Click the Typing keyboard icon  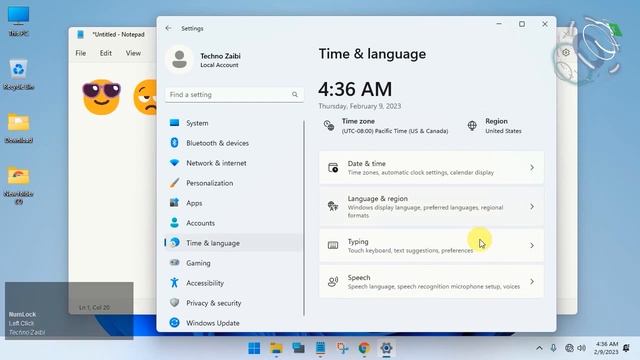333,245
